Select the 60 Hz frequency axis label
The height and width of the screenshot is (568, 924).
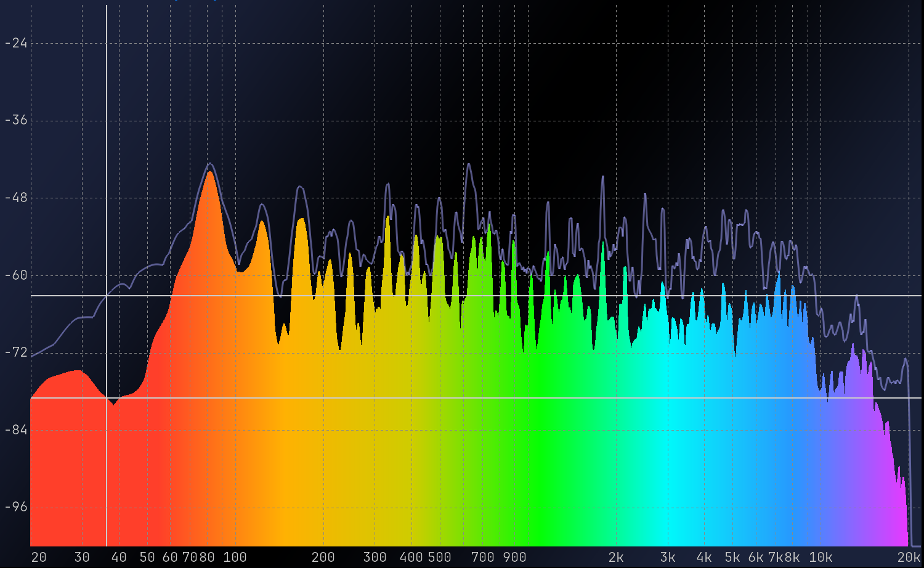pyautogui.click(x=170, y=558)
